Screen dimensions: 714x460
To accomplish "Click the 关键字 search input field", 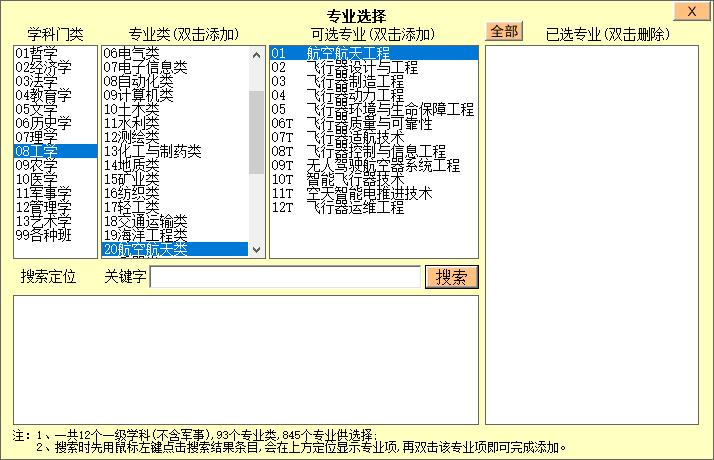I will point(285,277).
